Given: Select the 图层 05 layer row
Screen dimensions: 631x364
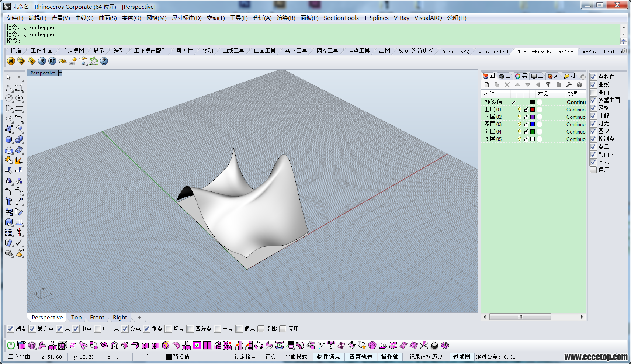Looking at the screenshot, I should 534,139.
